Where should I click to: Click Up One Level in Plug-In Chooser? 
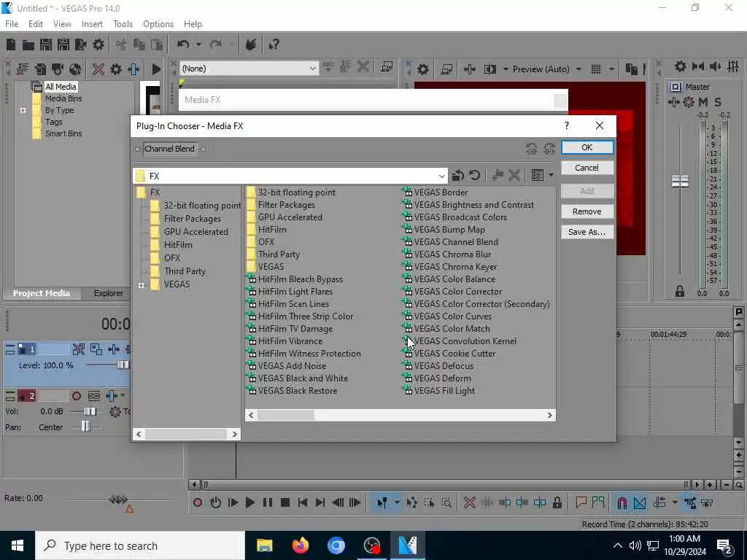click(x=458, y=175)
